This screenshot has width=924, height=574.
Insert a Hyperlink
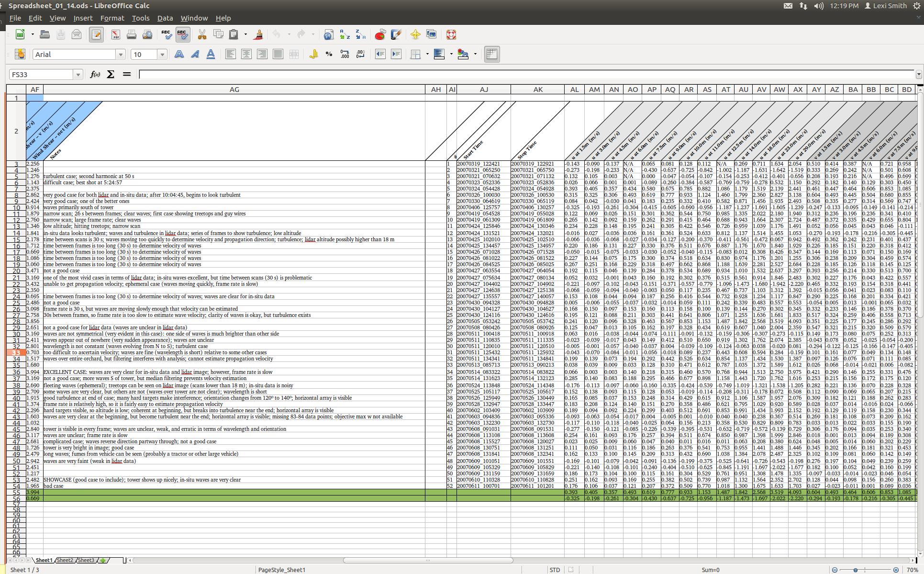pyautogui.click(x=328, y=34)
